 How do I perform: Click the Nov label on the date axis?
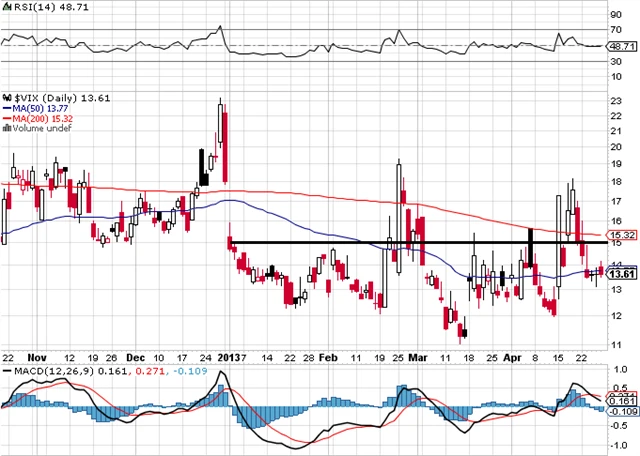pyautogui.click(x=38, y=357)
